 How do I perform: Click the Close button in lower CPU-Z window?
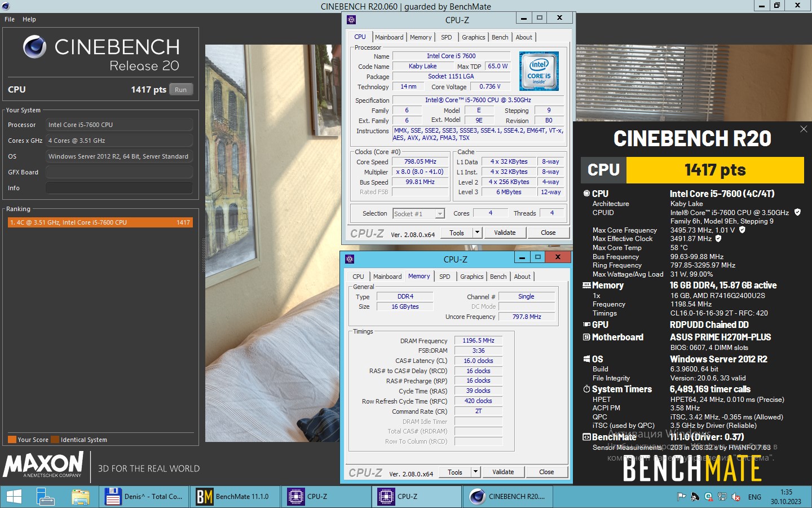pyautogui.click(x=546, y=472)
